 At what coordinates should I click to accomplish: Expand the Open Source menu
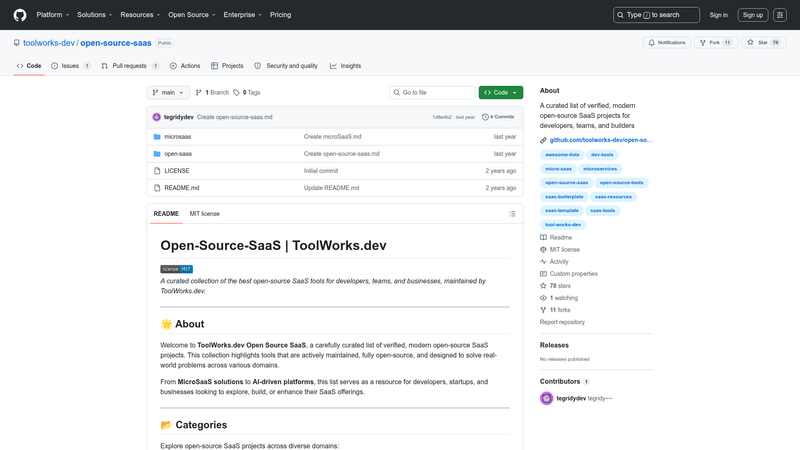(192, 15)
